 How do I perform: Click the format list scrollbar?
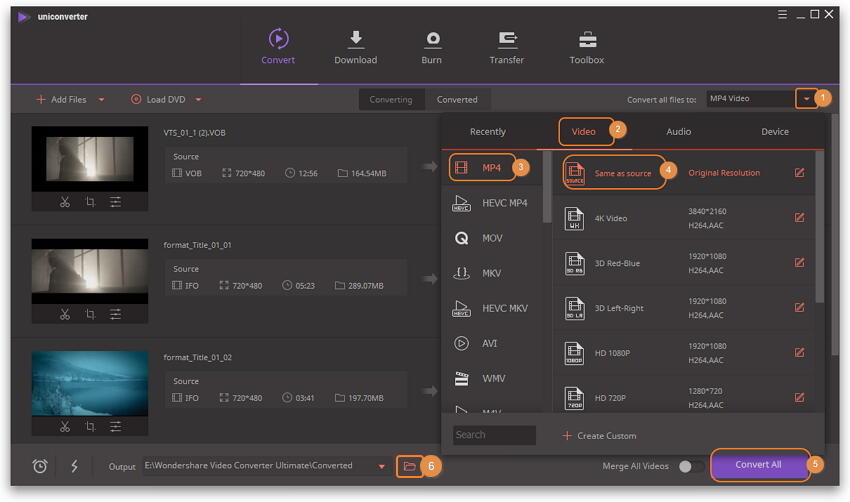(546, 187)
